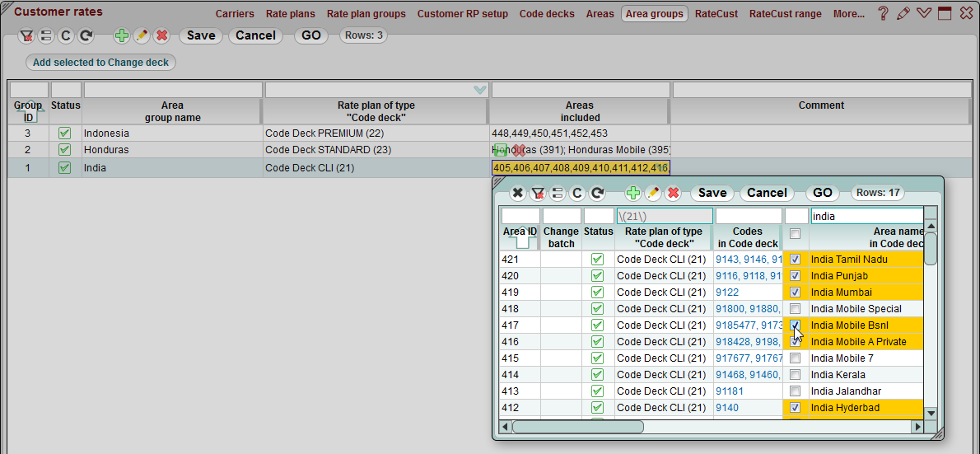980x454 pixels.
Task: Select the Indonesia area group name cell
Action: [172, 133]
